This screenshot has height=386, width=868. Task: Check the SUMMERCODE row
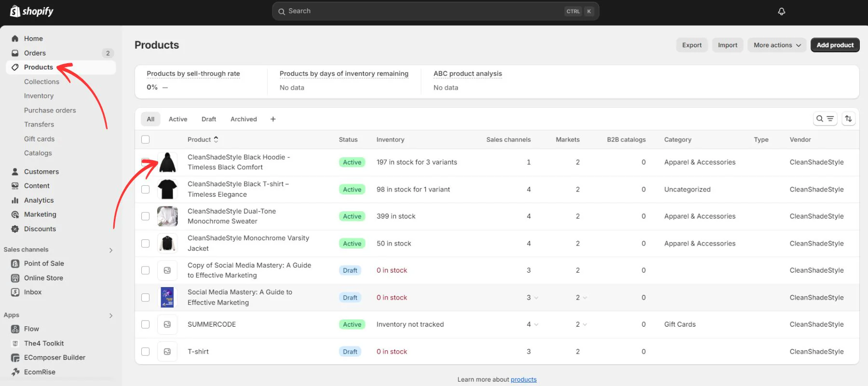145,325
